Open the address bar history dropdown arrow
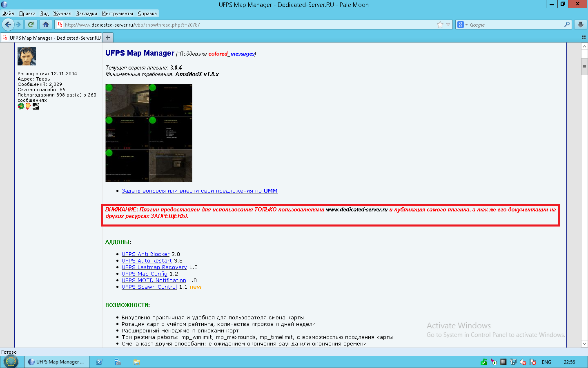Screen dimensions: 588x368 pyautogui.click(x=448, y=25)
